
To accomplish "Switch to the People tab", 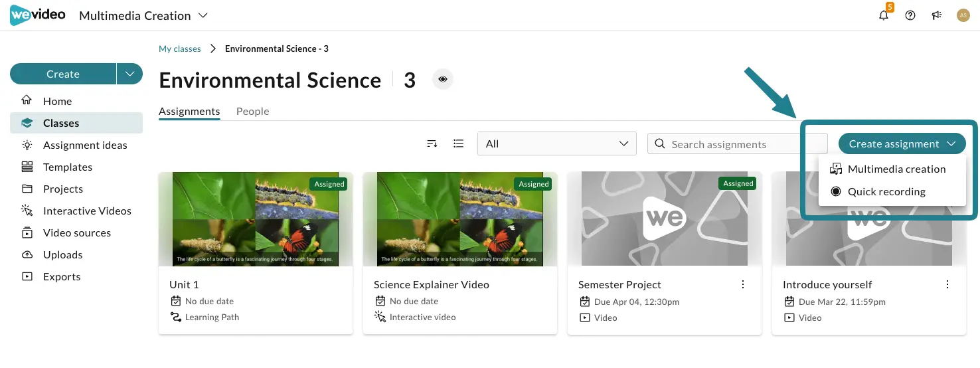I will 253,111.
